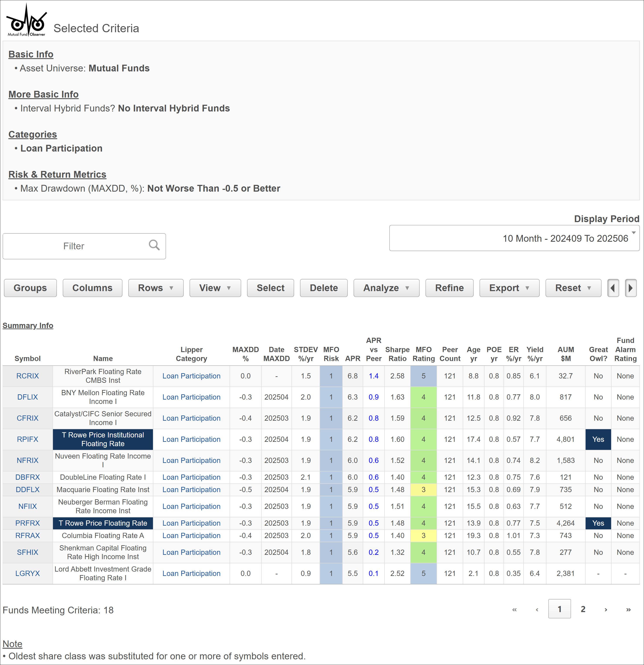Open the DFLIX symbol link
644x665 pixels.
point(27,397)
